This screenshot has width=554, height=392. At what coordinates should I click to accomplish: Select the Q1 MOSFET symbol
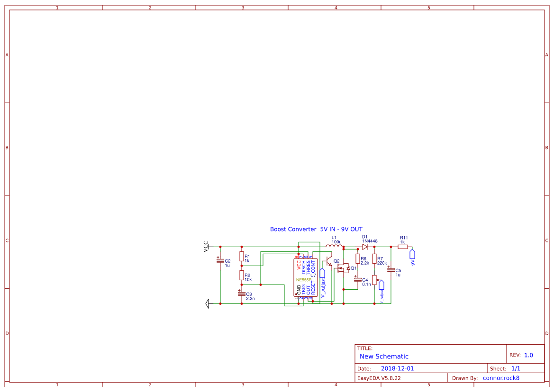coord(343,268)
